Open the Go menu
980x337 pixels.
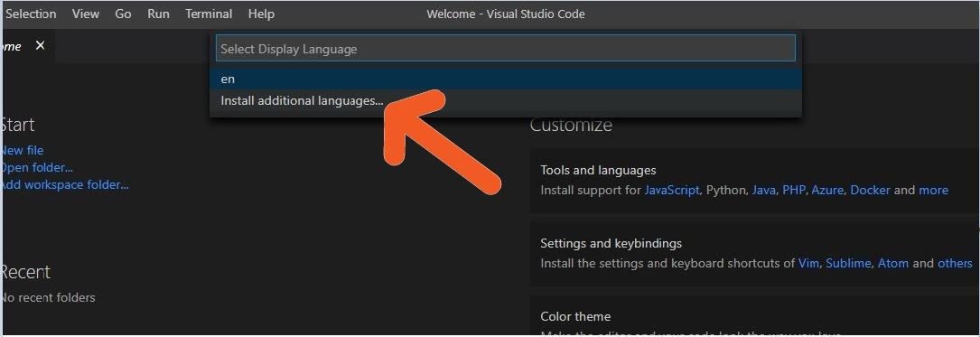point(123,14)
